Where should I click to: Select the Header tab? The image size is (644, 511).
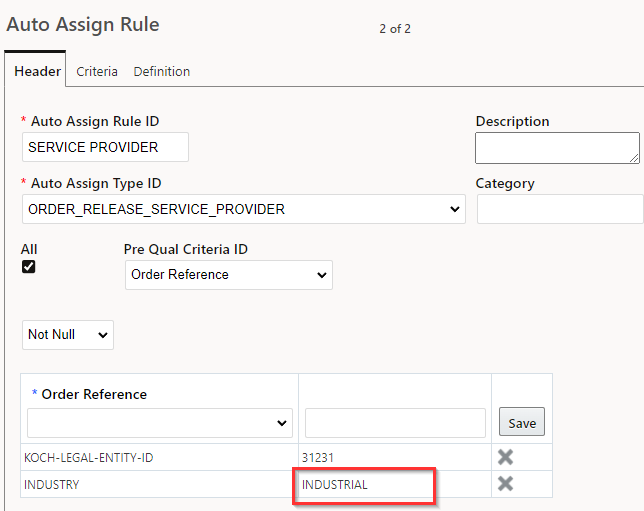click(37, 71)
